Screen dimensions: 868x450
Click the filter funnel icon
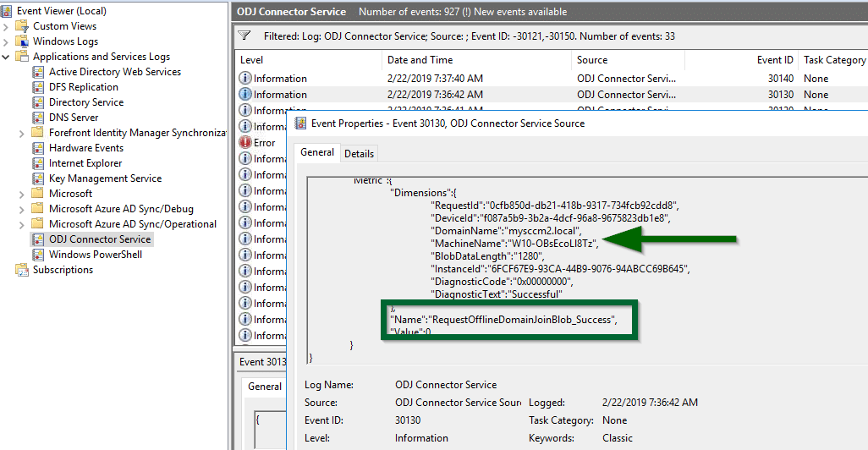tap(244, 36)
